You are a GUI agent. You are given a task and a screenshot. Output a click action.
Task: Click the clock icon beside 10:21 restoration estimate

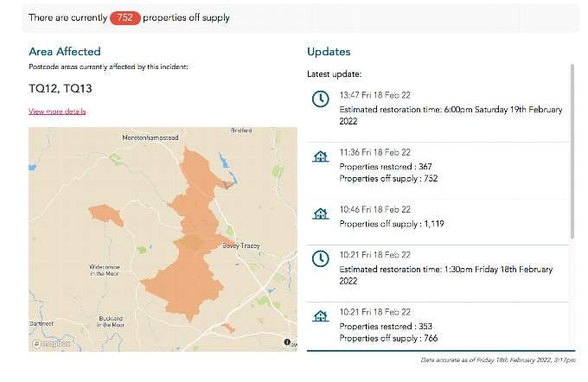pos(320,258)
